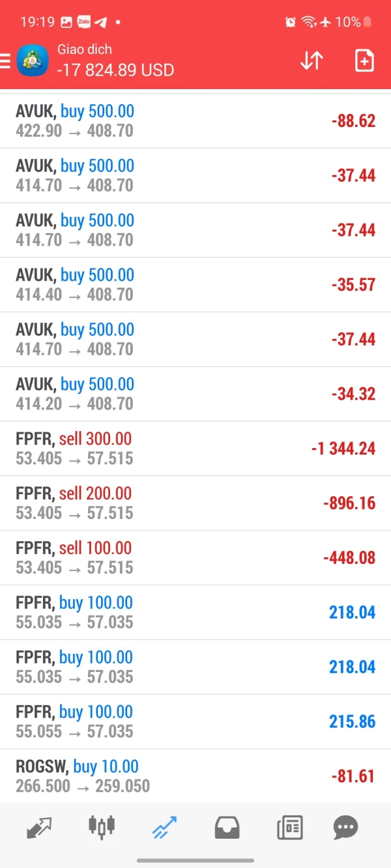
Task: Open the ROGSW buy 10.00 position
Action: [x=195, y=776]
